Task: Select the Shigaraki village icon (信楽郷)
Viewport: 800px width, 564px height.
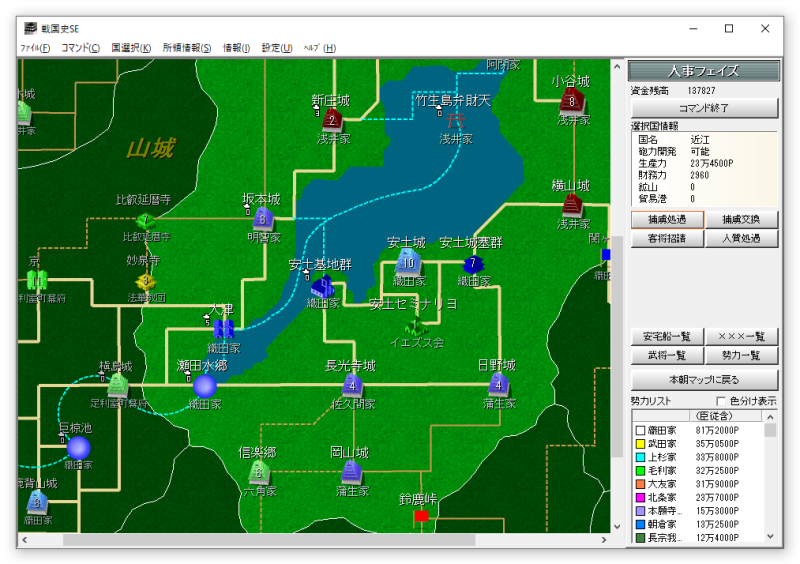Action: 259,473
